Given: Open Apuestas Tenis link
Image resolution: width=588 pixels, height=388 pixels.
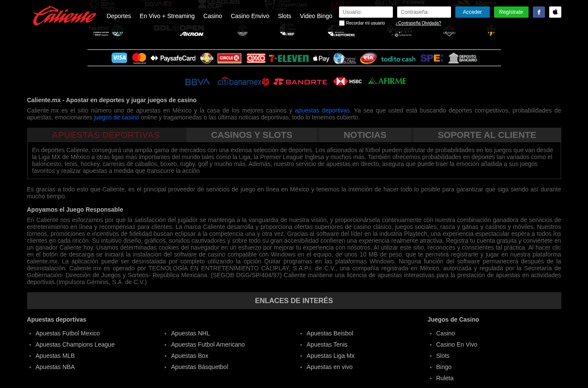Looking at the screenshot, I should (327, 344).
